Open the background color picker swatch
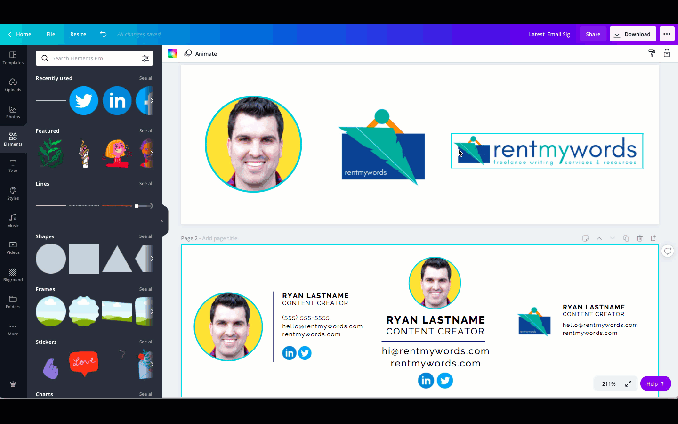 click(173, 54)
